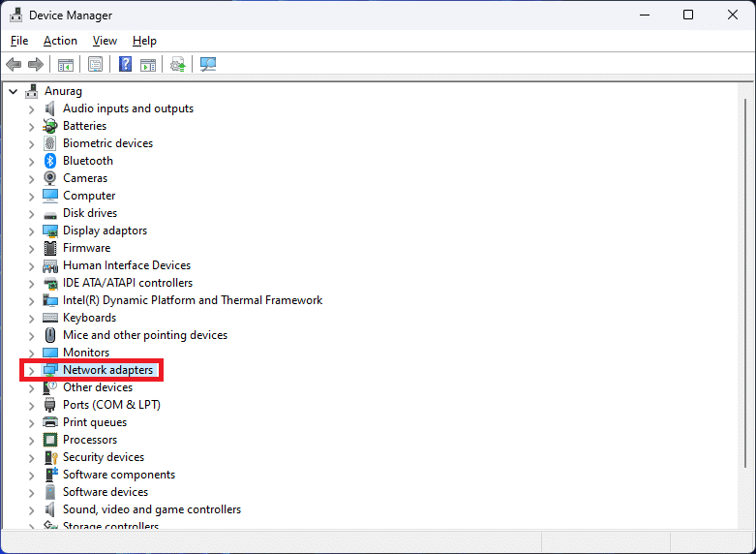Open the File menu
756x554 pixels.
[19, 41]
